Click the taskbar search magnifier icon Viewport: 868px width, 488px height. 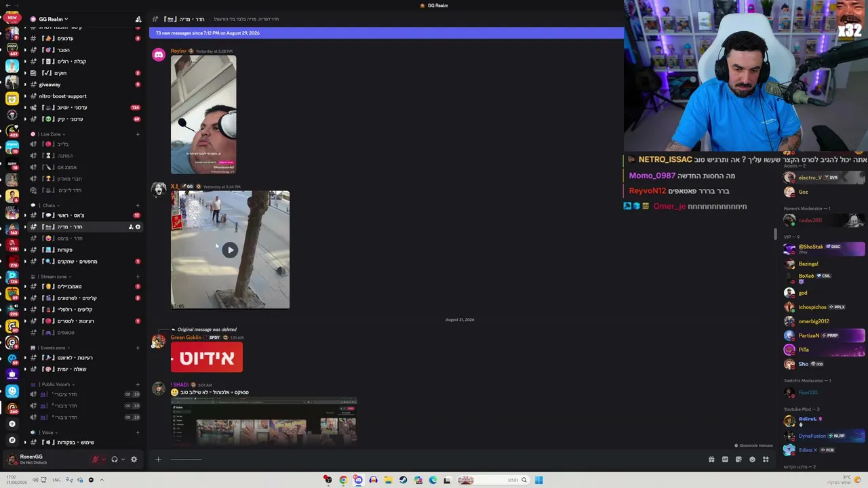524,480
